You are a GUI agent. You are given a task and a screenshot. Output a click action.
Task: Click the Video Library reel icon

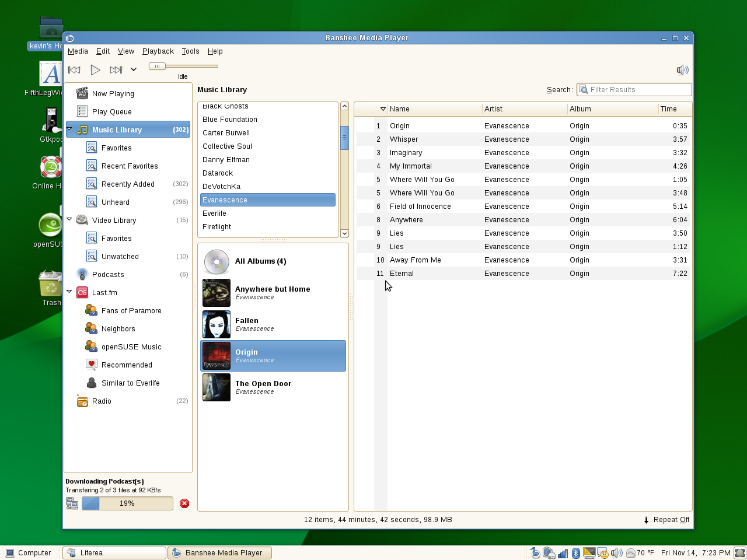point(82,220)
